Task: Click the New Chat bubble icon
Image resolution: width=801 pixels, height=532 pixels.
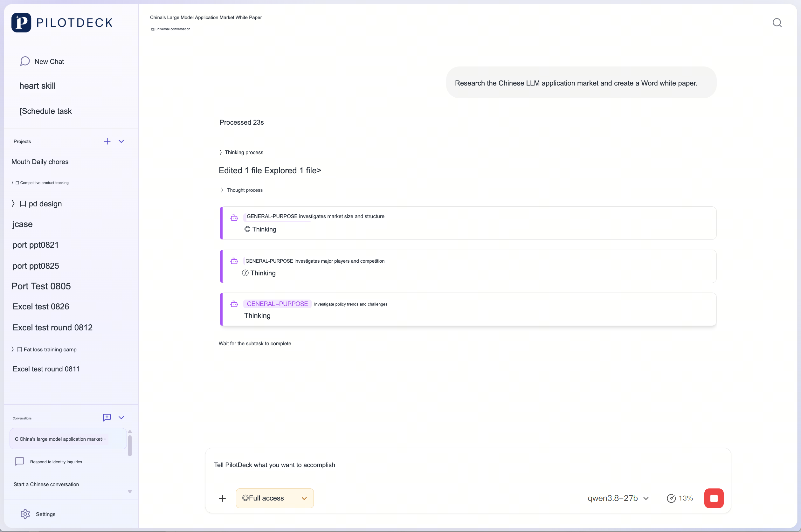Action: 25,61
